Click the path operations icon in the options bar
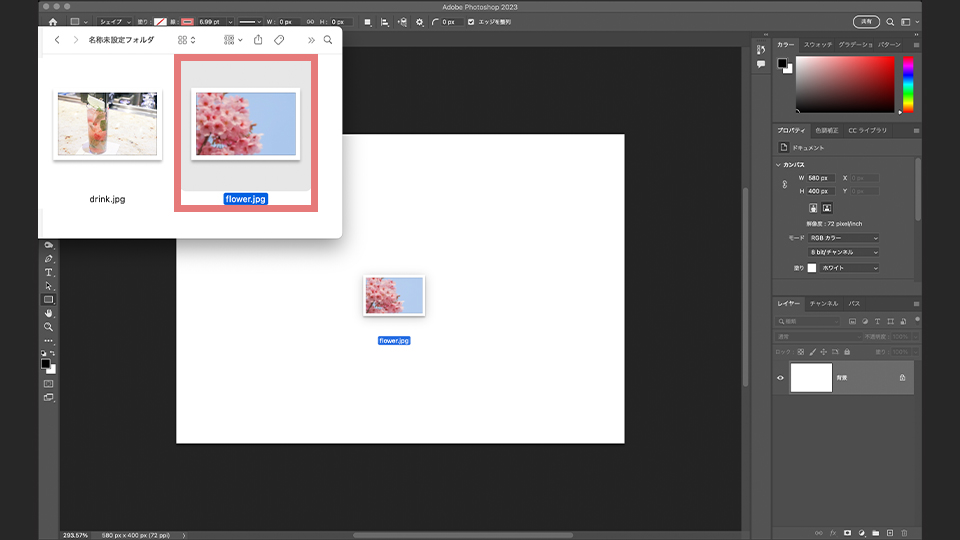 pos(367,22)
